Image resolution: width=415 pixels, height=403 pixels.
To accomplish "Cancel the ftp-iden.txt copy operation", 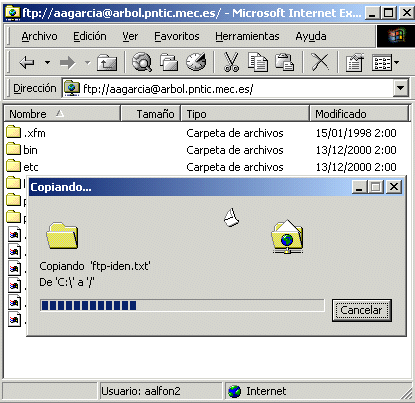I will tap(362, 310).
